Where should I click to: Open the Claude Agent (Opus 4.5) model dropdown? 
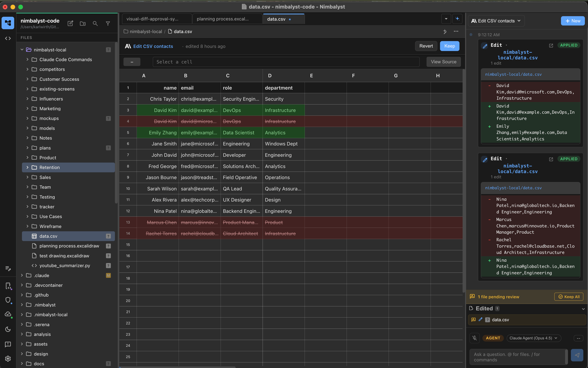tap(533, 338)
